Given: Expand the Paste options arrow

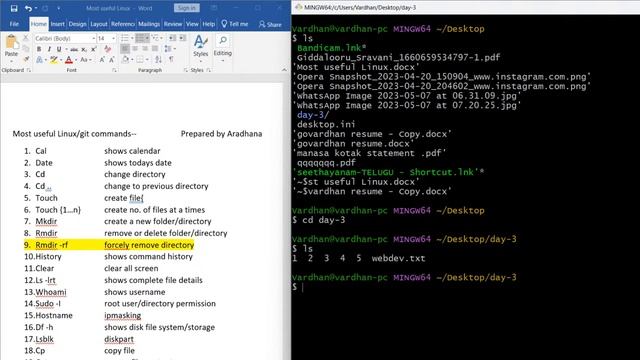Looking at the screenshot, I should pyautogui.click(x=11, y=61).
